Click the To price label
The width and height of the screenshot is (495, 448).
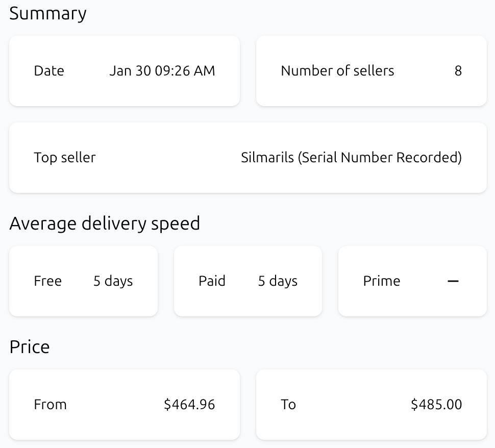coord(288,405)
